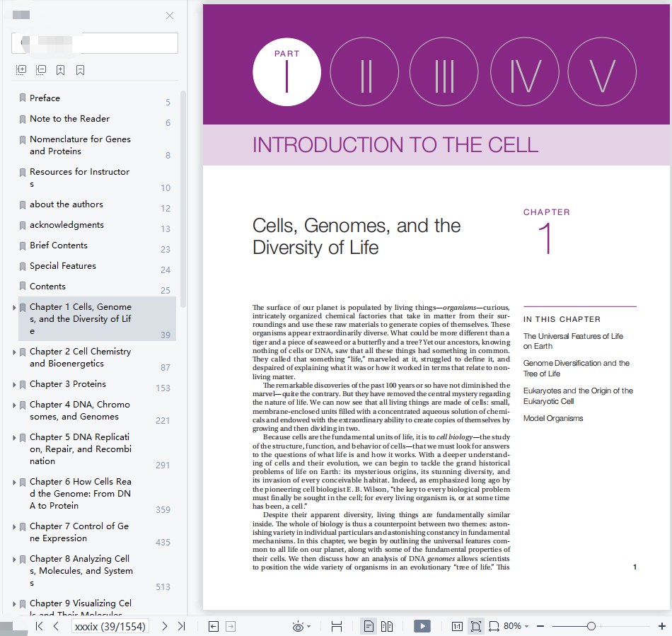
Task: Click the bookmark ribbon icon beside Preface
Action: coord(23,98)
